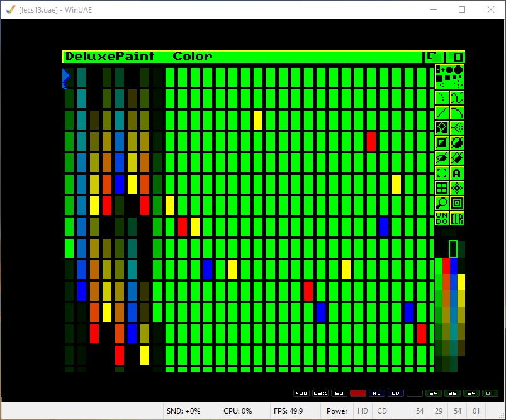The image size is (506, 420).
Task: Select the rectangle shape tool
Action: [x=442, y=143]
